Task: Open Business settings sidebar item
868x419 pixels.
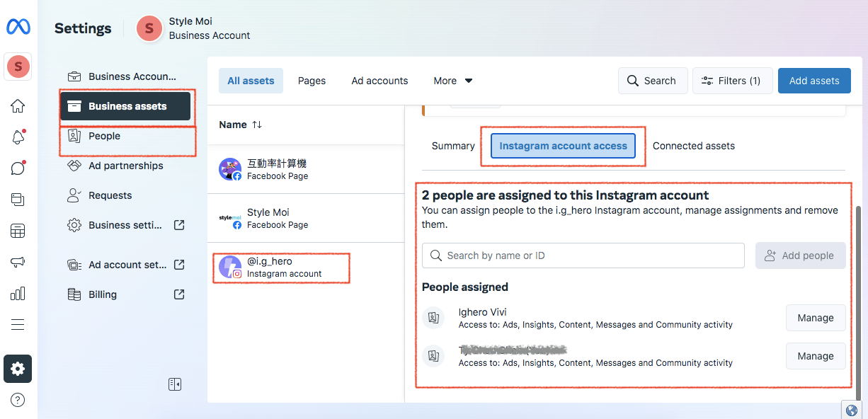Action: [125, 225]
